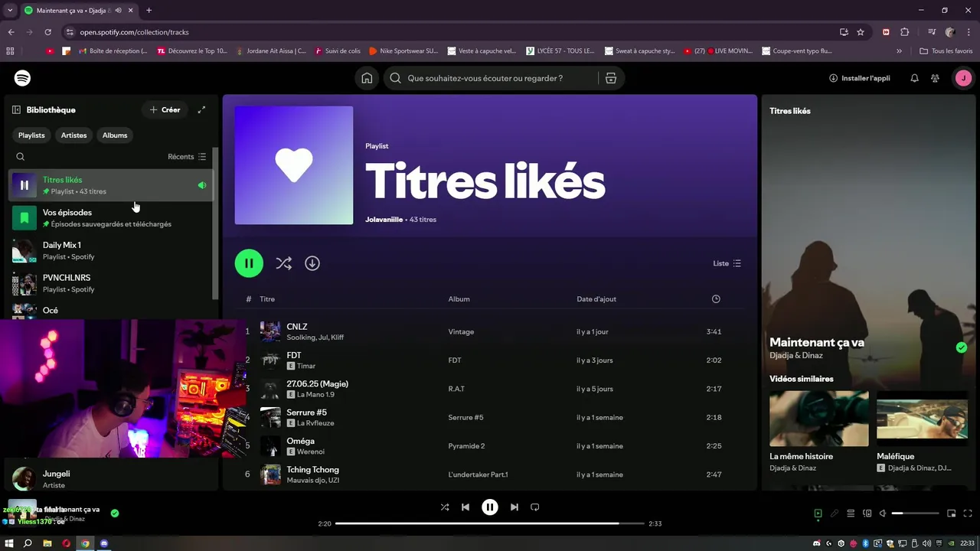Open Vos épisodes in the library

tap(110, 218)
